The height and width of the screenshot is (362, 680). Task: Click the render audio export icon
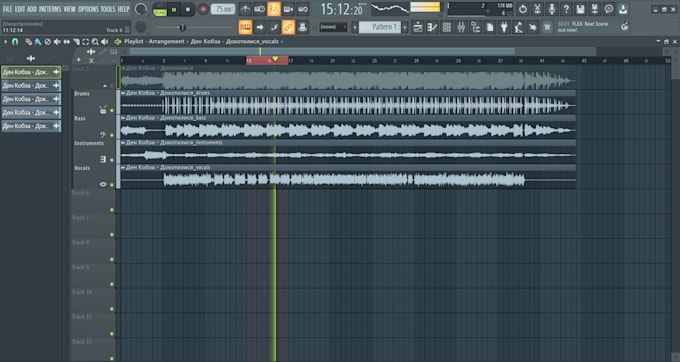595,9
